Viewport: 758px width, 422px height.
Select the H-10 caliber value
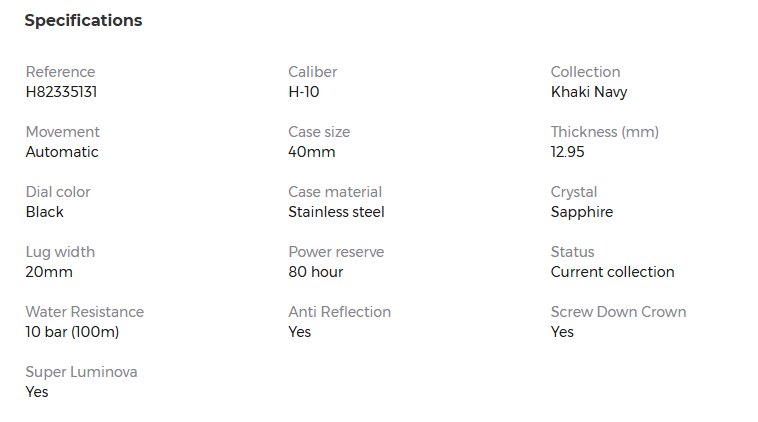pyautogui.click(x=304, y=92)
